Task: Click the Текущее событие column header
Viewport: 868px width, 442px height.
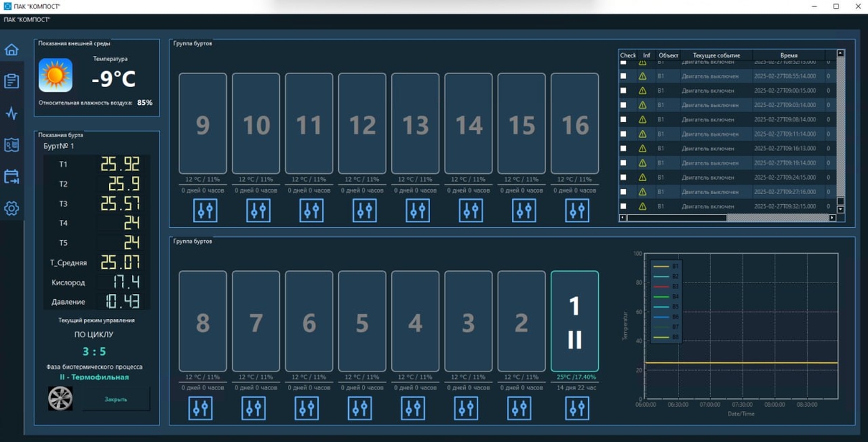Action: click(x=716, y=55)
